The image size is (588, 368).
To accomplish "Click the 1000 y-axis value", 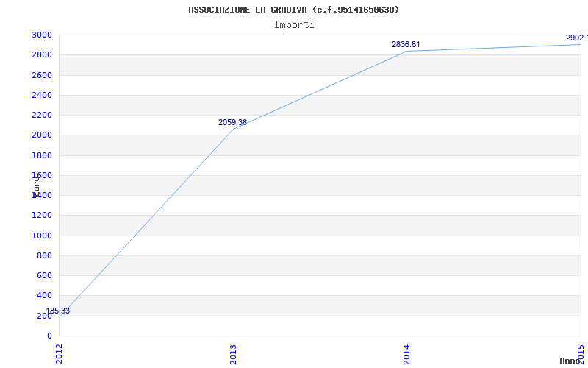I will pos(42,236).
